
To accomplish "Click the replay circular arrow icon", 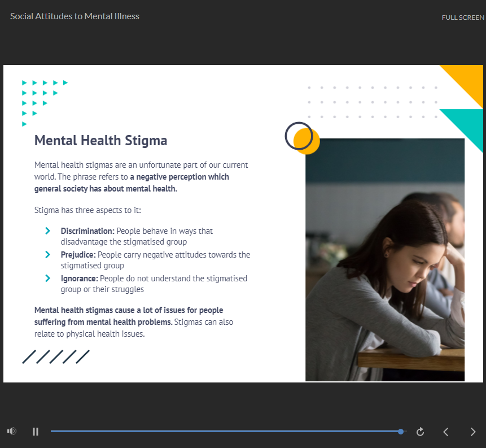I will tap(420, 432).
